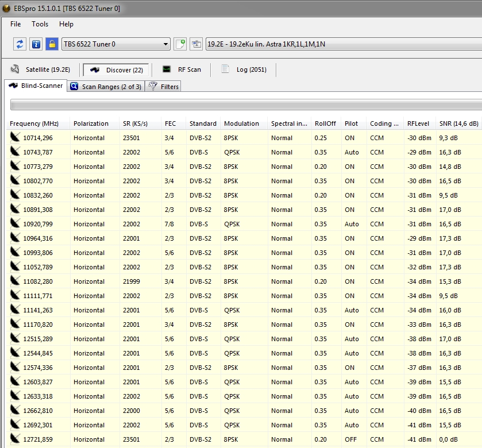Select the Discover (22) button
482x448 pixels.
[116, 70]
